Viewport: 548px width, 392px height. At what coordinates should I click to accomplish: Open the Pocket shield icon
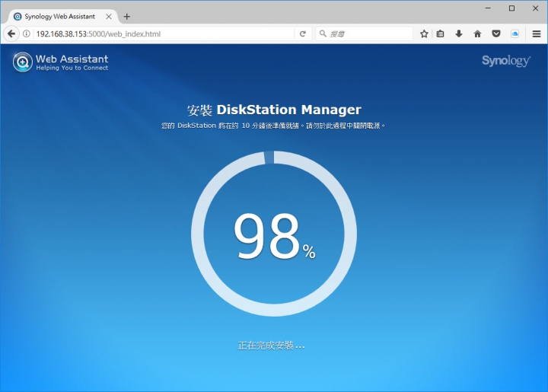coord(496,34)
